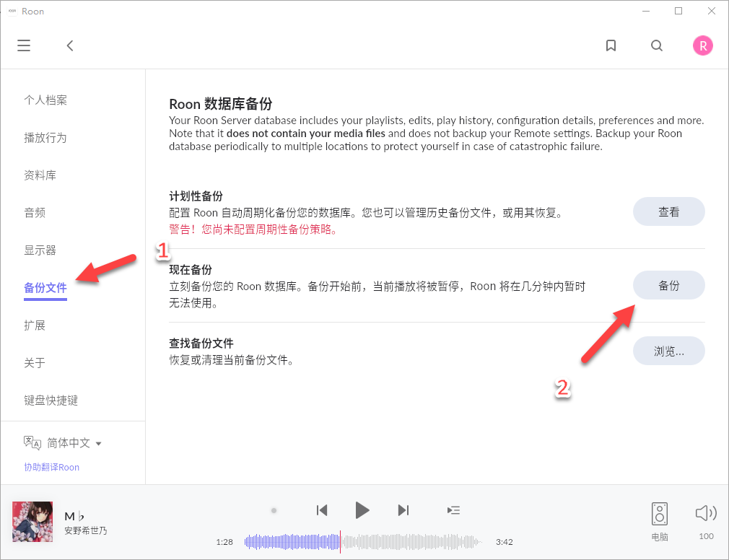
Task: Click the red backup policy warning text
Action: (x=253, y=229)
